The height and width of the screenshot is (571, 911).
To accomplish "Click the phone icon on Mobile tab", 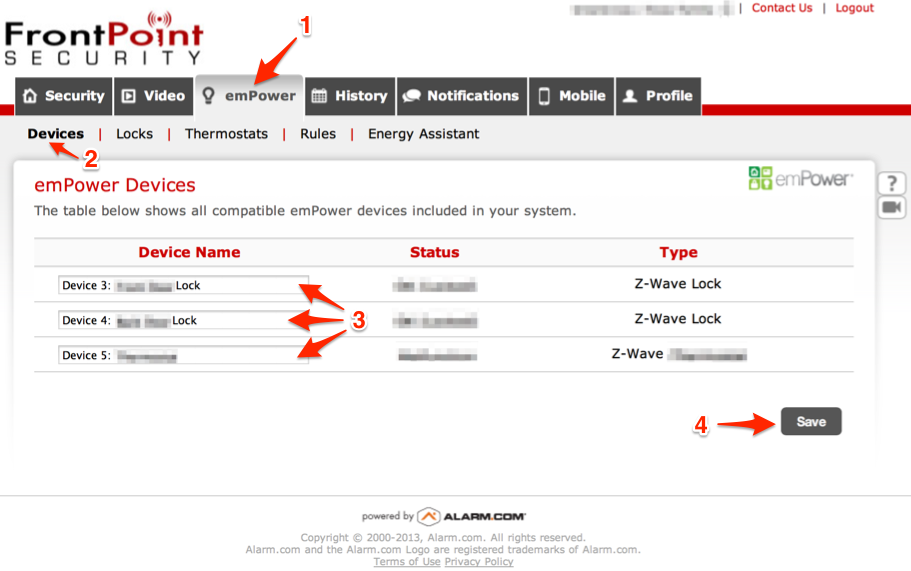I will tap(544, 96).
